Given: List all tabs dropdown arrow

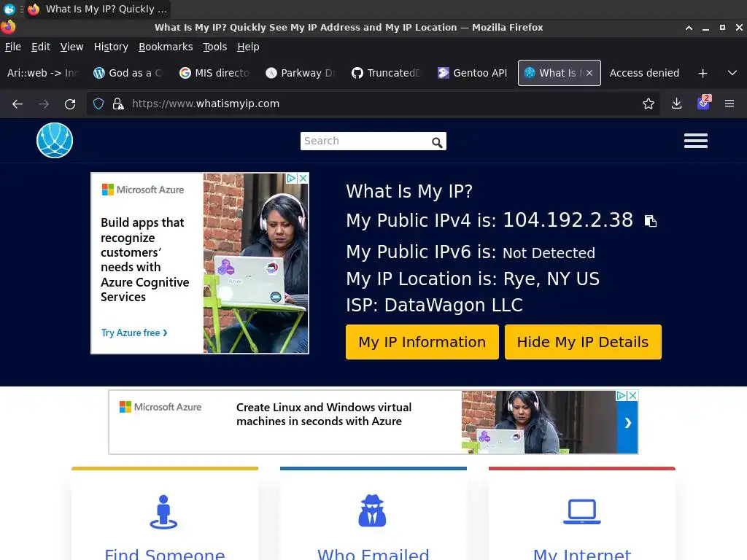Looking at the screenshot, I should point(732,74).
